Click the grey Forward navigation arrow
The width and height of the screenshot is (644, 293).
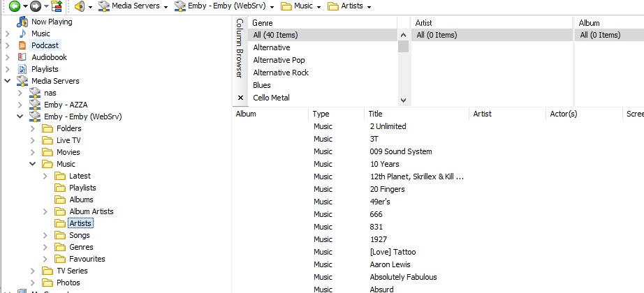point(36,6)
